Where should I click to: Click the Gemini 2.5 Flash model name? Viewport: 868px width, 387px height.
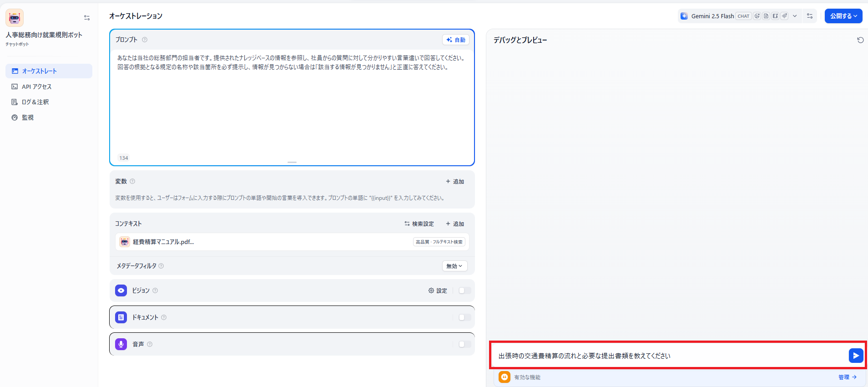[x=712, y=16]
